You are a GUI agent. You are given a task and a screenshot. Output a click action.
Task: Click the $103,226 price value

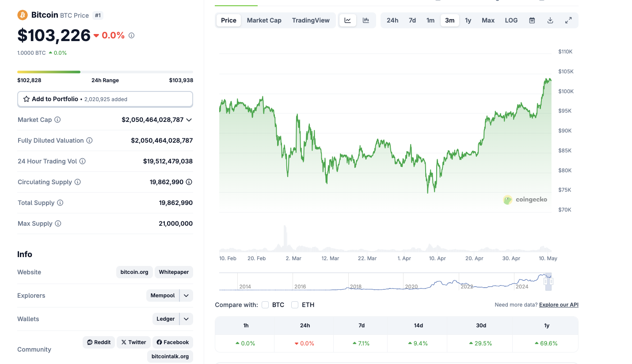pos(54,35)
